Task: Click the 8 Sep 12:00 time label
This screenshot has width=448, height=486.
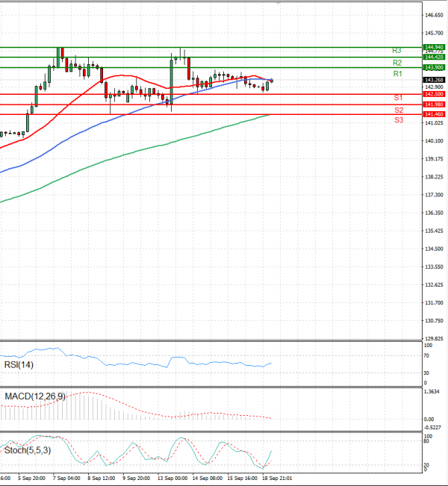Action: click(102, 479)
